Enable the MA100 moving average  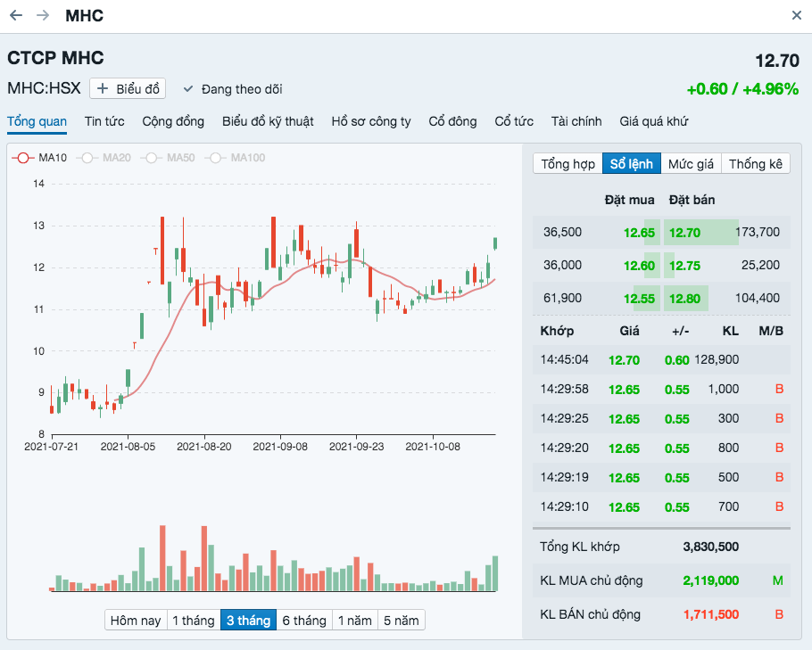[235, 158]
